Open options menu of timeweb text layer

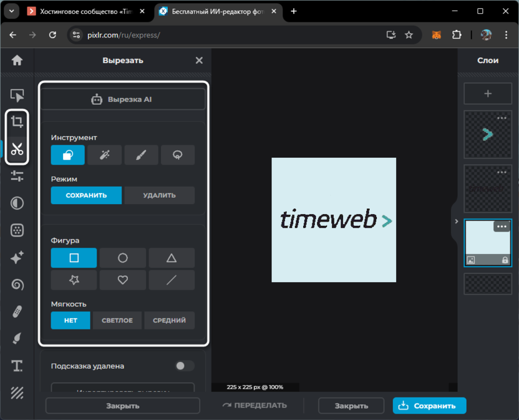pos(502,172)
